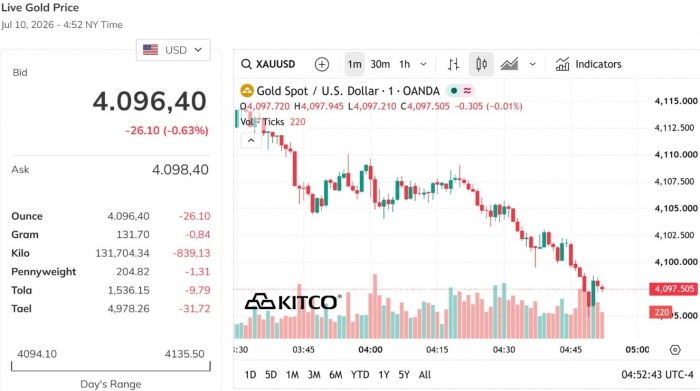700x391 pixels.
Task: Select the candlestick chart style icon
Action: coord(481,64)
